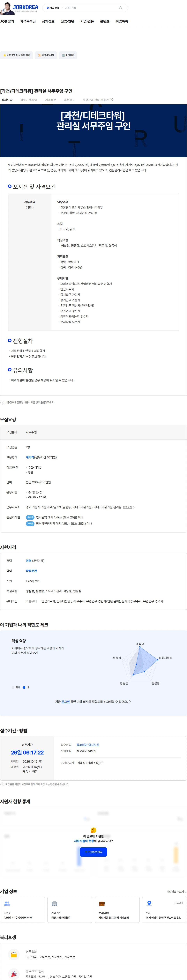Click the remaining time 26일 06:17:22
Viewport: 187px width, 980px height.
27,753
